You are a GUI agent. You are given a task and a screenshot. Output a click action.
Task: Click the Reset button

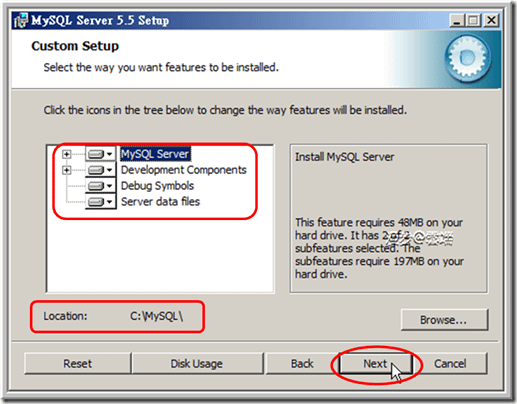click(77, 363)
